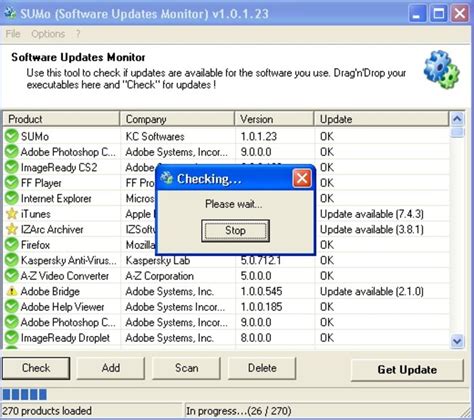Click the Scan button
The width and height of the screenshot is (474, 420).
(187, 368)
